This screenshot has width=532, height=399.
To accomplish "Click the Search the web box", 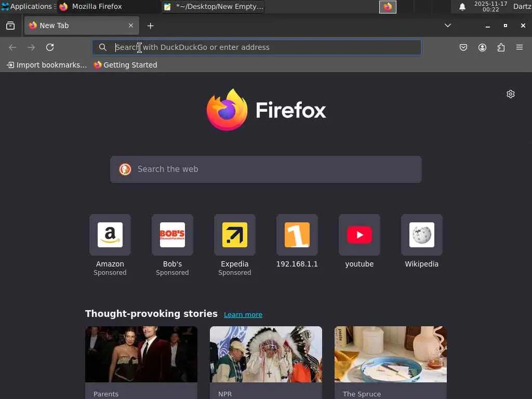I will pos(265,169).
